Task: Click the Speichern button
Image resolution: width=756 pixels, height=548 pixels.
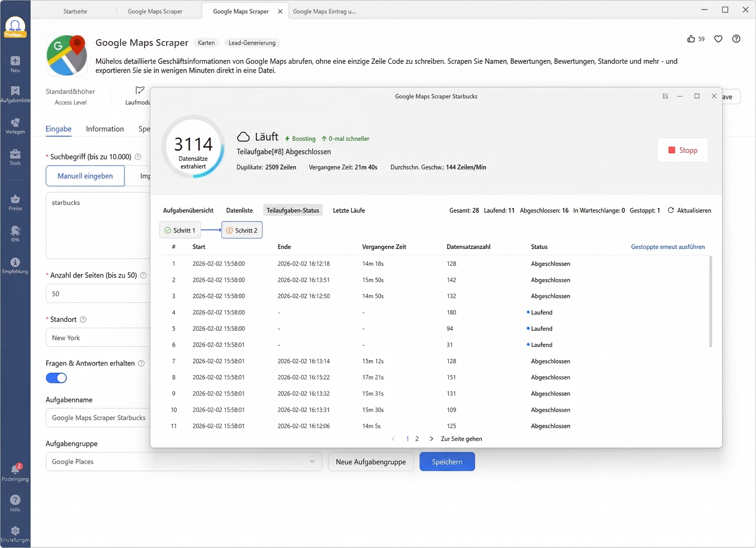Action: (447, 462)
